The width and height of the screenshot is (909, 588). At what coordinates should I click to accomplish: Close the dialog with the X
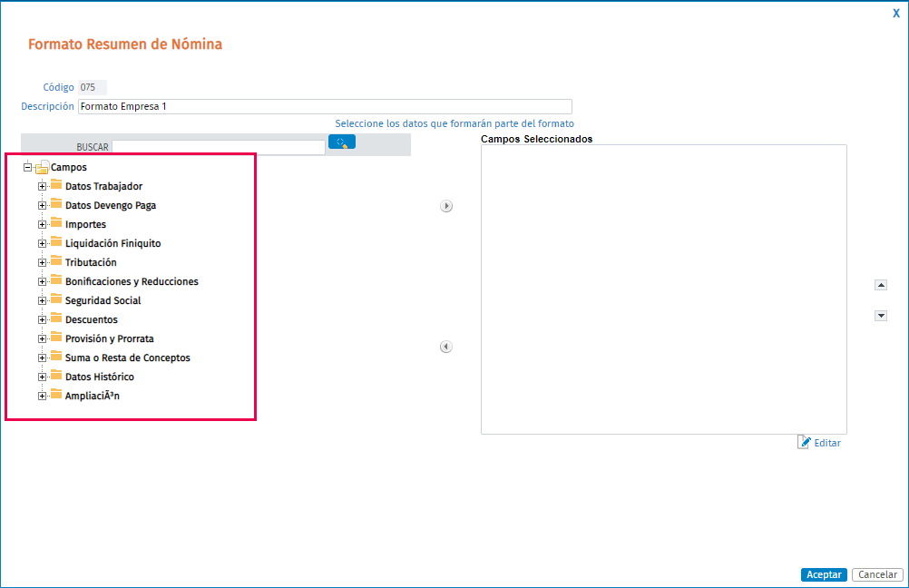coord(896,14)
